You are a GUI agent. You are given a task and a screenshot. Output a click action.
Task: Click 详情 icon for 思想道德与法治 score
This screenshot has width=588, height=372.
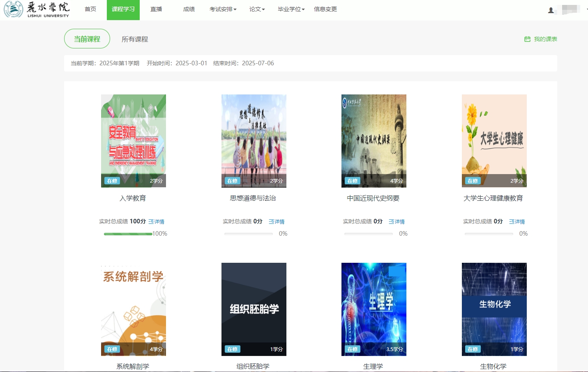pyautogui.click(x=271, y=222)
